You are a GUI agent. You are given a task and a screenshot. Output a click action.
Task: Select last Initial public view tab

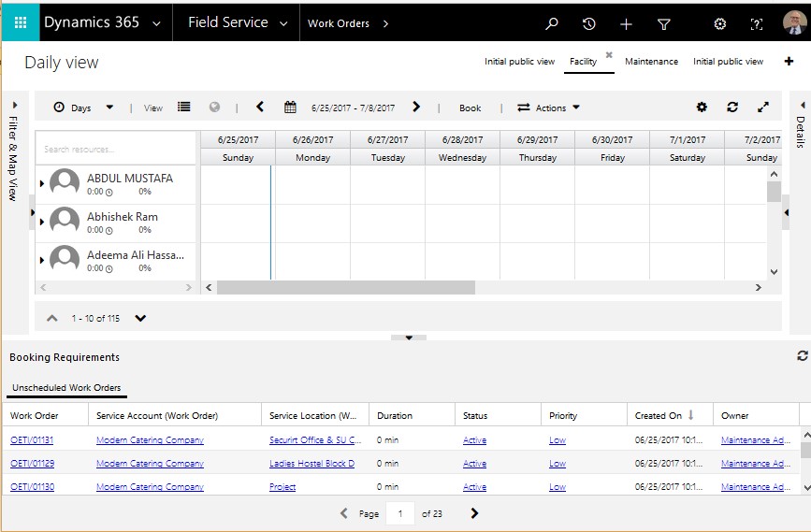pos(728,62)
